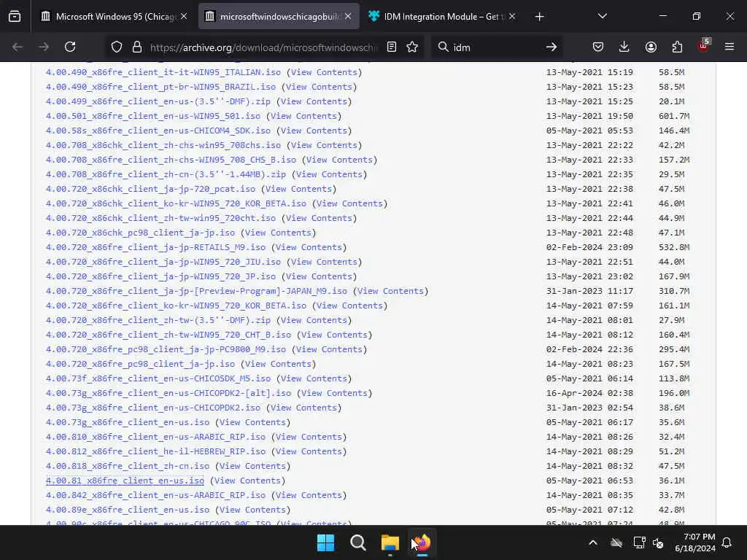Viewport: 747px width, 560px height.
Task: View Contents of 720_pcat.iso
Action: (x=298, y=189)
